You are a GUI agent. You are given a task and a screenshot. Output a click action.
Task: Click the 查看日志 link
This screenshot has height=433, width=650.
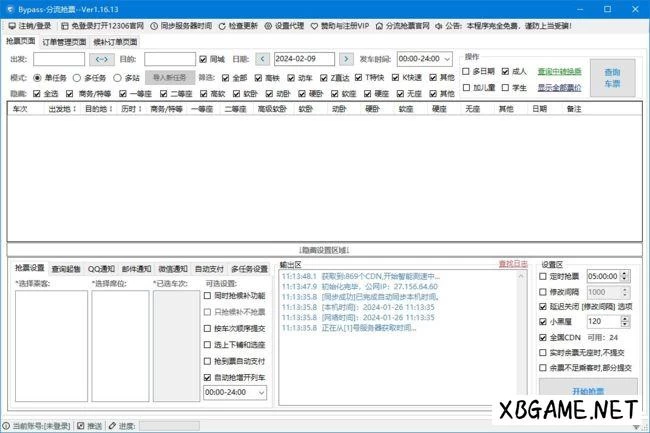click(x=512, y=264)
